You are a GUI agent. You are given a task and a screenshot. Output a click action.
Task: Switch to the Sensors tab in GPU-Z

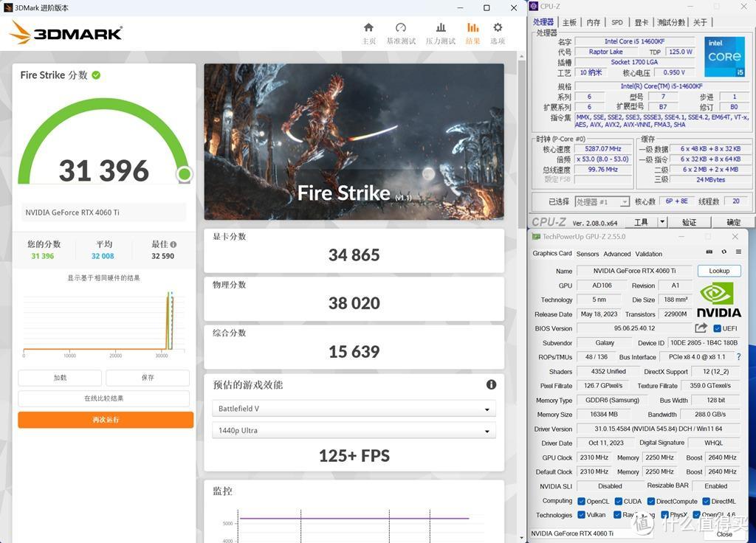587,254
